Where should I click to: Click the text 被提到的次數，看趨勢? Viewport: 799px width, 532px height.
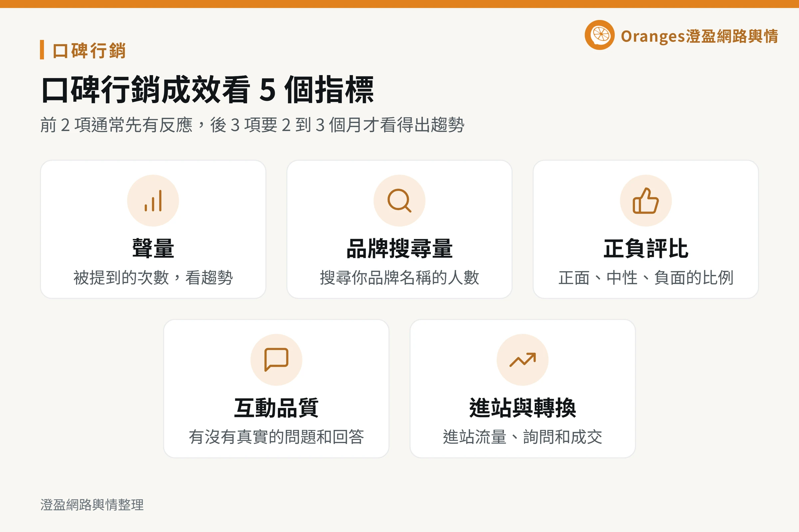(x=153, y=277)
